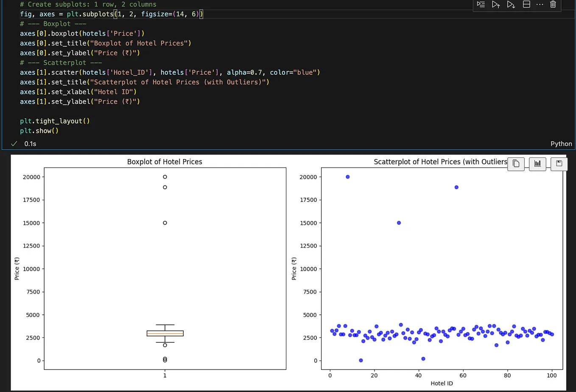Run the Execute Cell and Below icon

(511, 4)
